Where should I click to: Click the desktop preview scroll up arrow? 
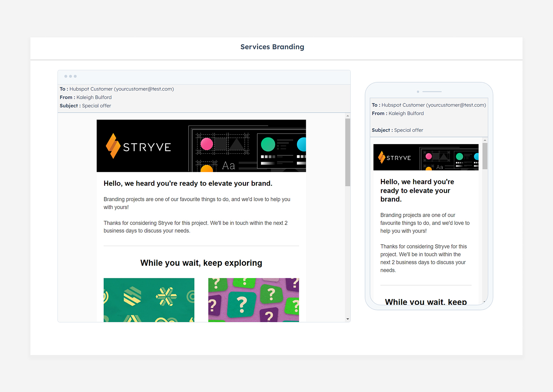coord(348,116)
